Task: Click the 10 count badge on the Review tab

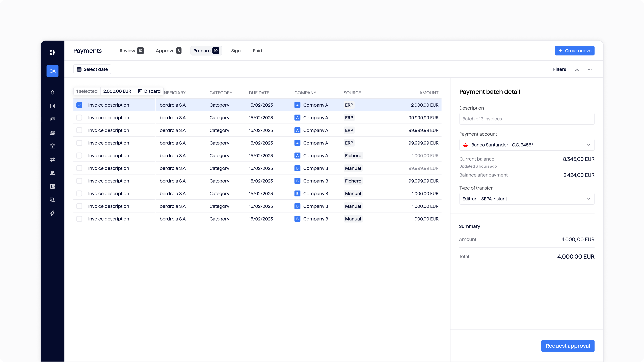Action: pos(140,51)
